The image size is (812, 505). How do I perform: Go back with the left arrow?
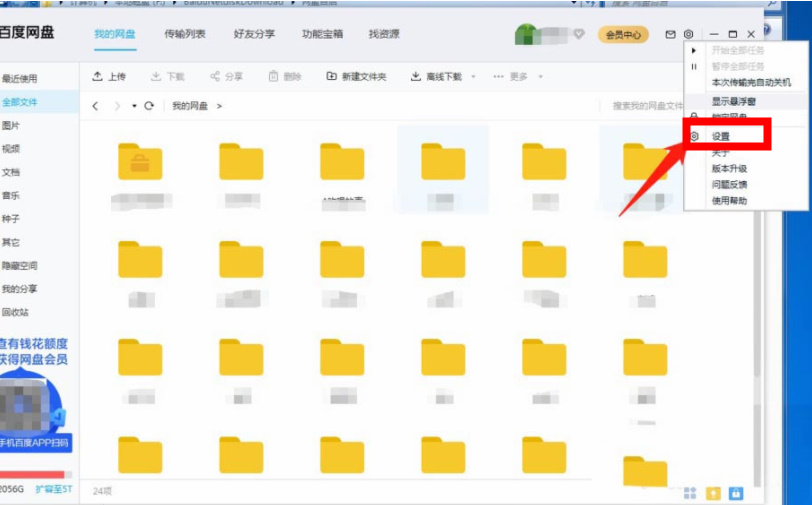click(x=95, y=106)
